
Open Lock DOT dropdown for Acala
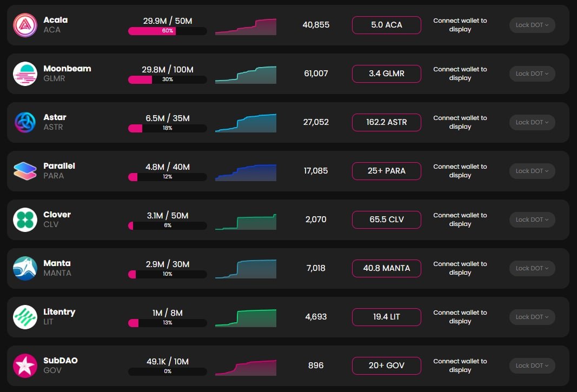pyautogui.click(x=532, y=25)
